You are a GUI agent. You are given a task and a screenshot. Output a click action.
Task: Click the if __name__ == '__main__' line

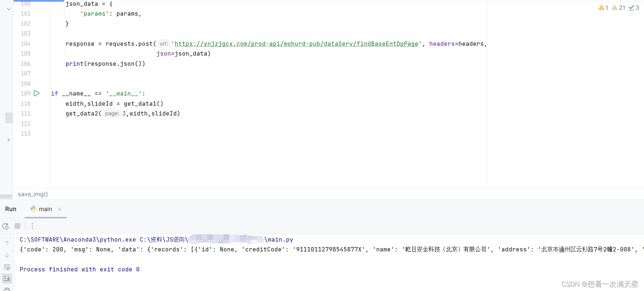click(98, 93)
